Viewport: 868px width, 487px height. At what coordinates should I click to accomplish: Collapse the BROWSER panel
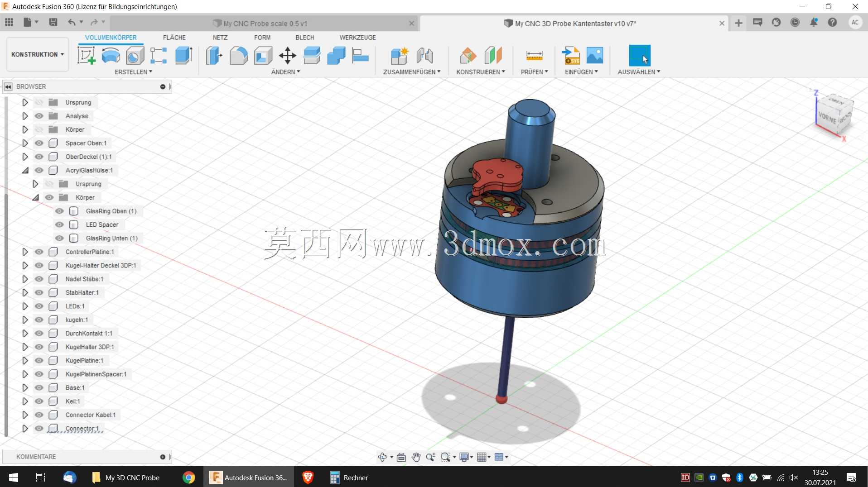8,86
